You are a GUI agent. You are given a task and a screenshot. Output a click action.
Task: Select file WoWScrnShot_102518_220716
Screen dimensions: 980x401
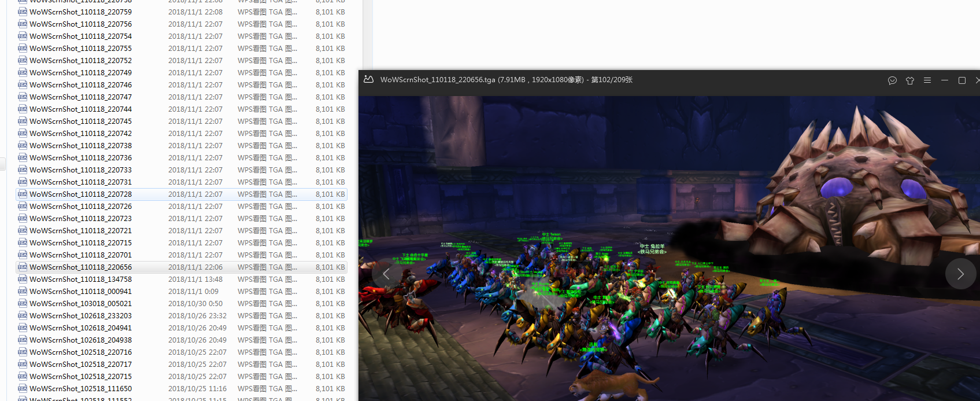[x=80, y=352]
